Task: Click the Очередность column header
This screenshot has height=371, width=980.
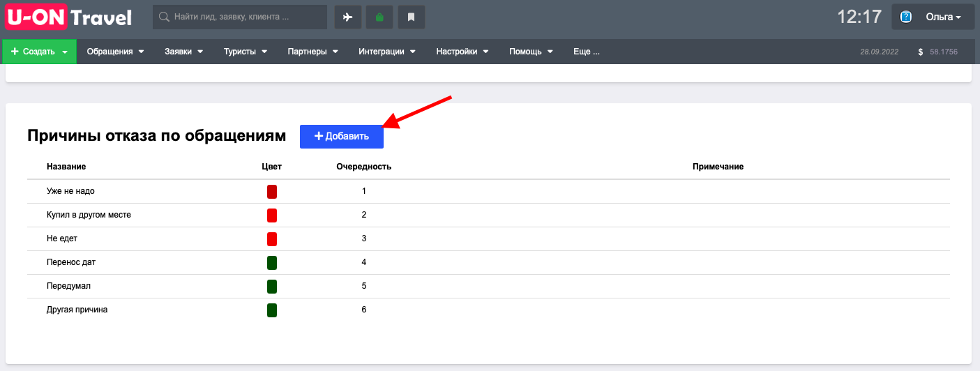Action: point(363,167)
